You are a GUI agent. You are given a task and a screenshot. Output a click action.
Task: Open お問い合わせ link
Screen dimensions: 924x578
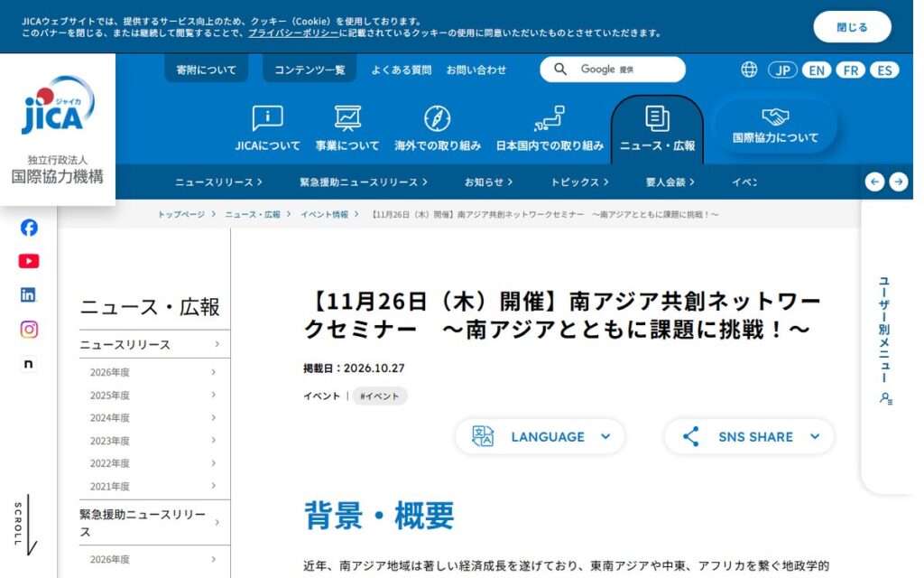[476, 70]
